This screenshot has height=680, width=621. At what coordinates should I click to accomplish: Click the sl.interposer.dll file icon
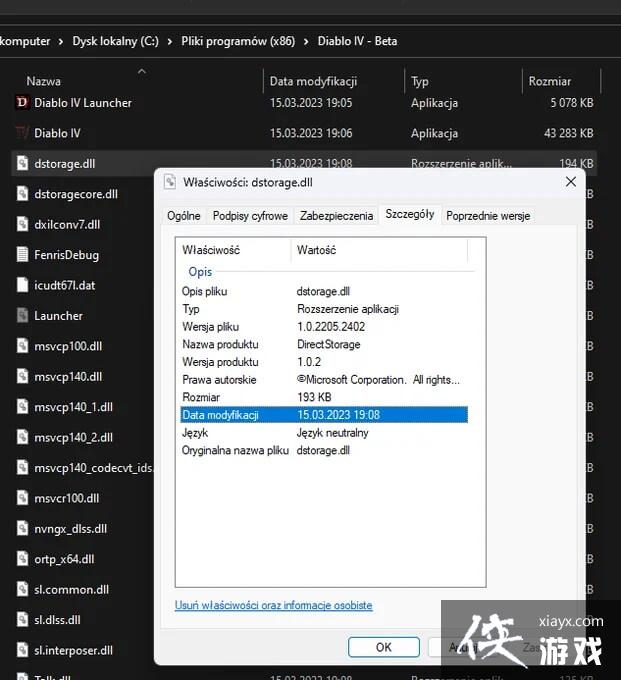(x=22, y=650)
